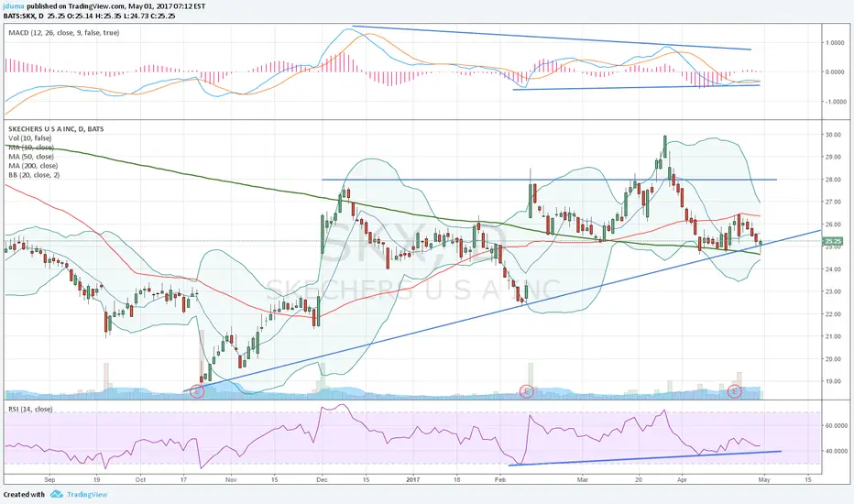The image size is (854, 504).
Task: Click the current price tag 25.25
Action: pyautogui.click(x=833, y=241)
